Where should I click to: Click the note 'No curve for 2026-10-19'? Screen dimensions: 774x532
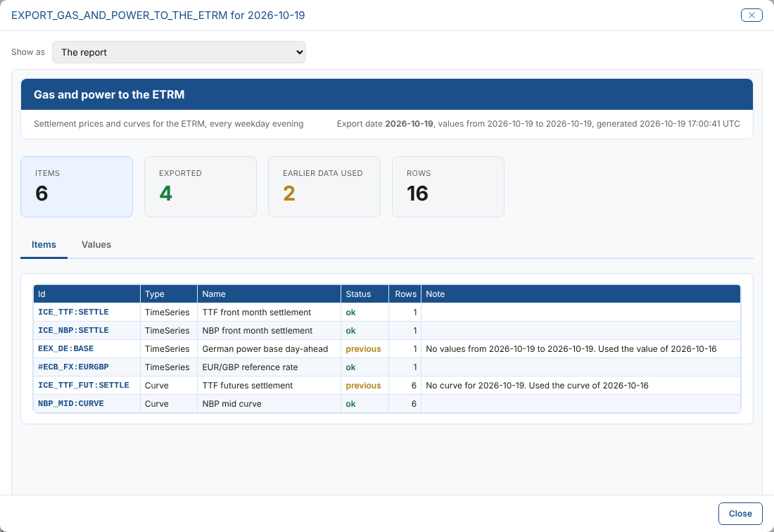click(537, 386)
